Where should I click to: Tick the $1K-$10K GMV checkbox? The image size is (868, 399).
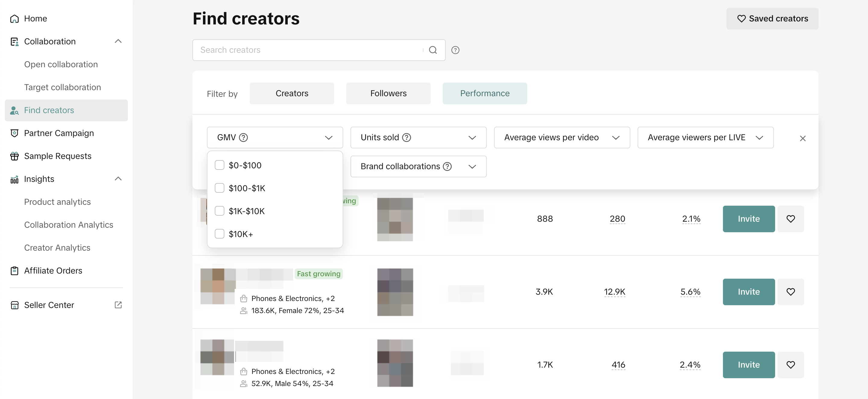click(219, 211)
